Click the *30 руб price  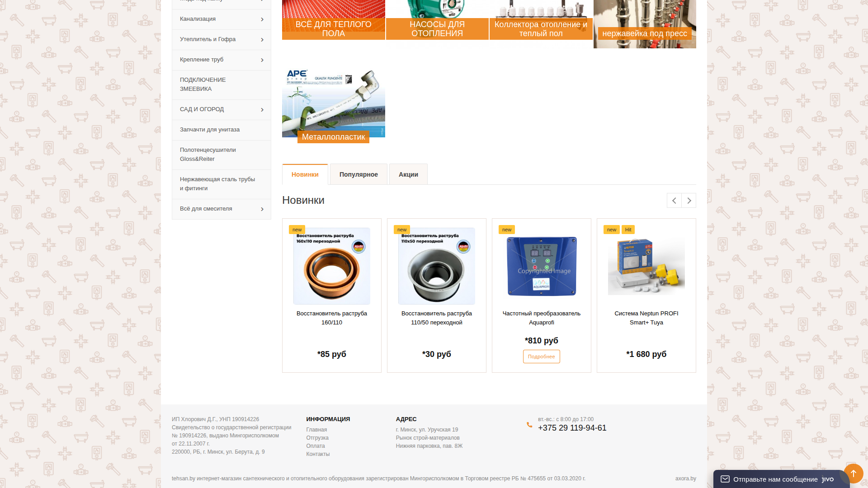[x=437, y=354]
